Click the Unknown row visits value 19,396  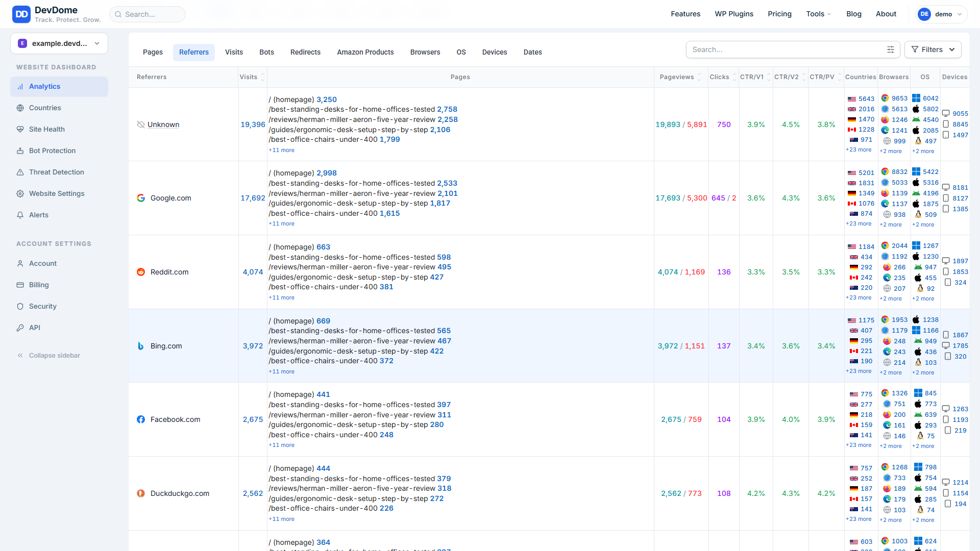point(253,124)
